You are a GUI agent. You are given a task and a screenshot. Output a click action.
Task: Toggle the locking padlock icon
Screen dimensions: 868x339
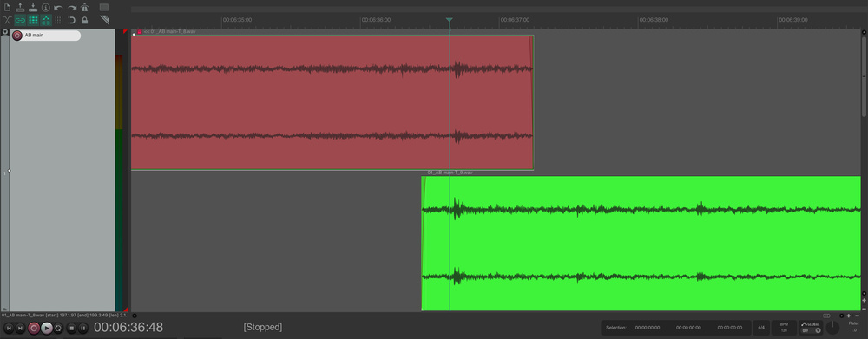point(85,20)
